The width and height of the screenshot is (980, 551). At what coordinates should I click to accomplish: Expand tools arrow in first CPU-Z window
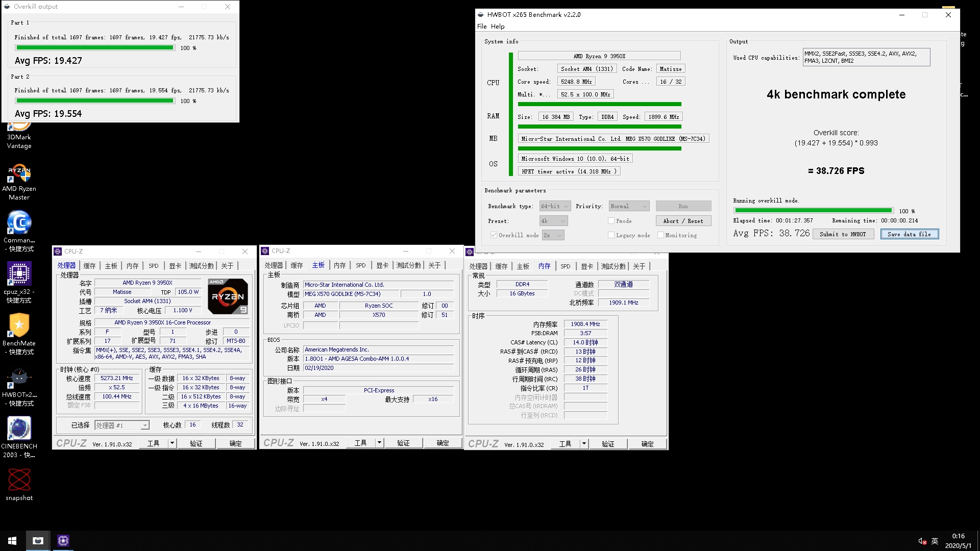coord(173,443)
